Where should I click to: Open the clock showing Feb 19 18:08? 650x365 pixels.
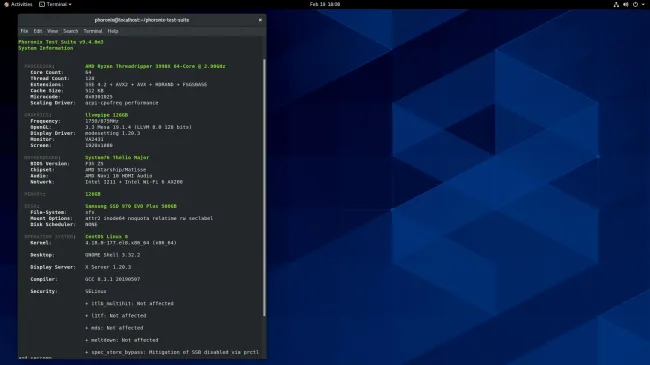pyautogui.click(x=325, y=4)
